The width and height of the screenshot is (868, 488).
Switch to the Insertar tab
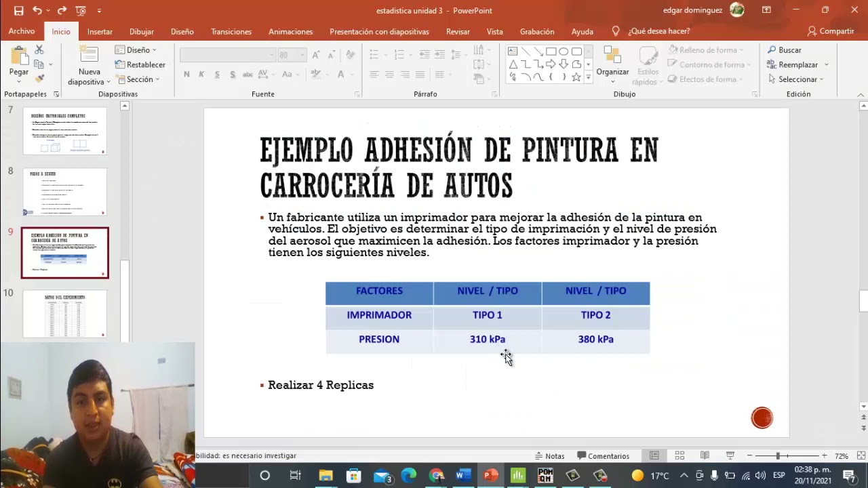tap(100, 31)
